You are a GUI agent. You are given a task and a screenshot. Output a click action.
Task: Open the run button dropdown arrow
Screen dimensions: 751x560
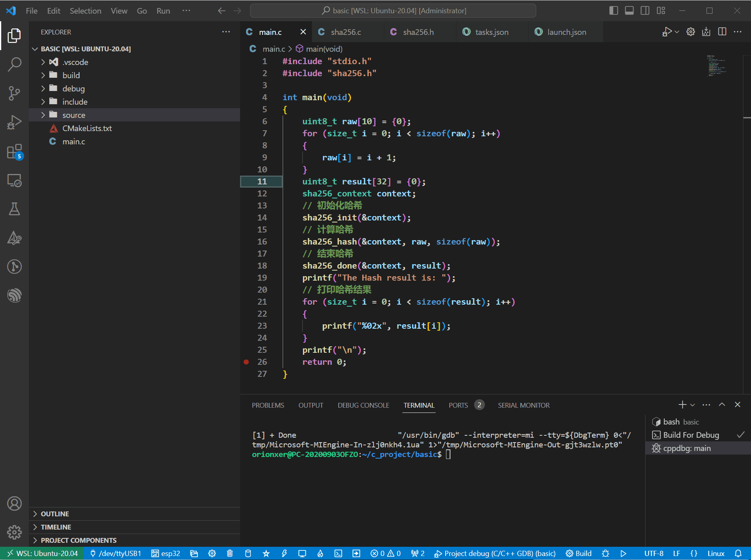677,32
